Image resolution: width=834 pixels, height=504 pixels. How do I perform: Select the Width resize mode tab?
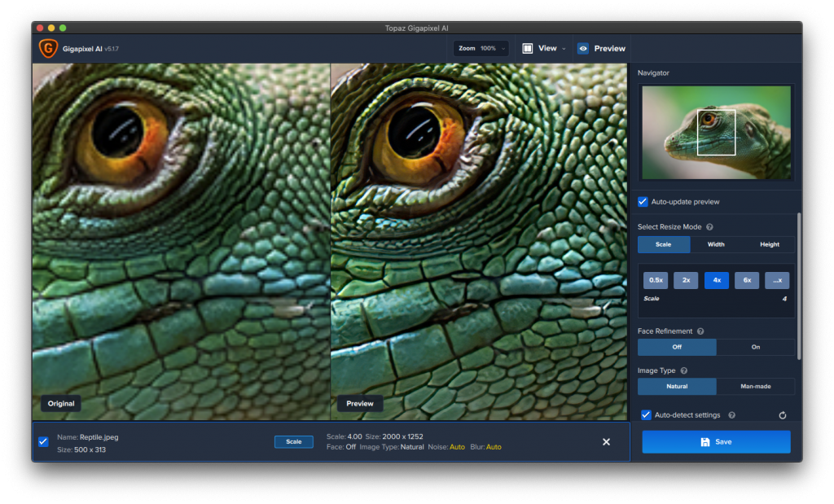pyautogui.click(x=716, y=244)
